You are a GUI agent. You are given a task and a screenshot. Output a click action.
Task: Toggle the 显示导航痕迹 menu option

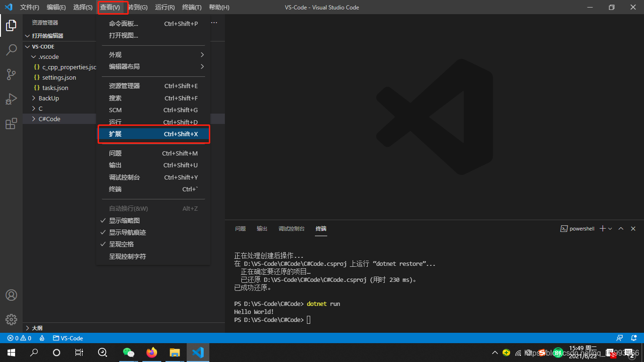153,232
